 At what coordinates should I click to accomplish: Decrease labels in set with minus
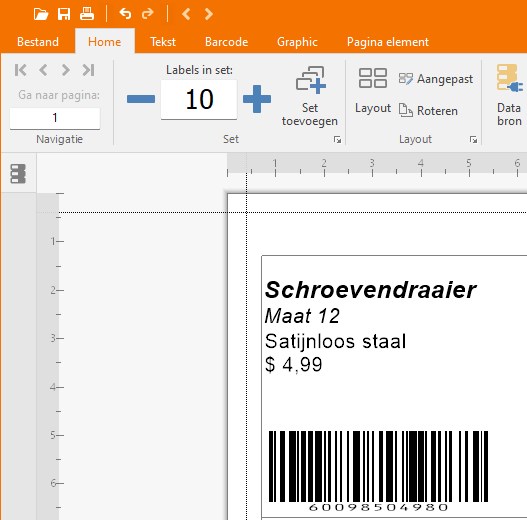(141, 99)
